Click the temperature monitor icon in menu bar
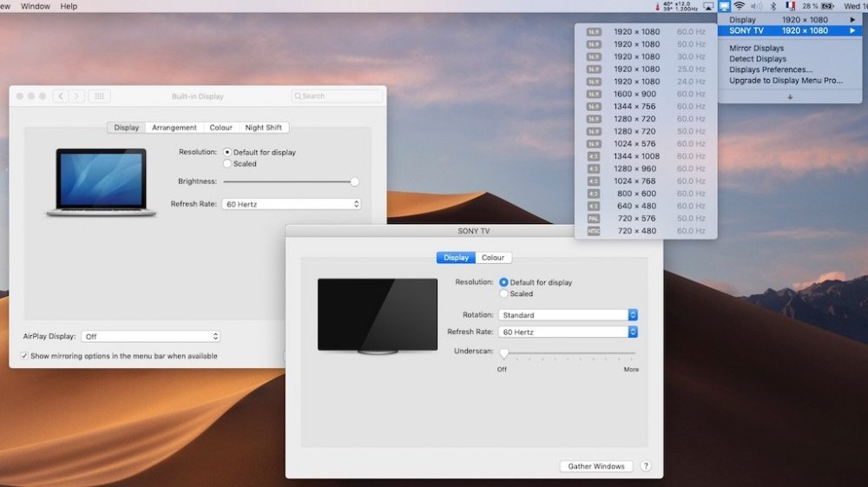 coord(657,6)
